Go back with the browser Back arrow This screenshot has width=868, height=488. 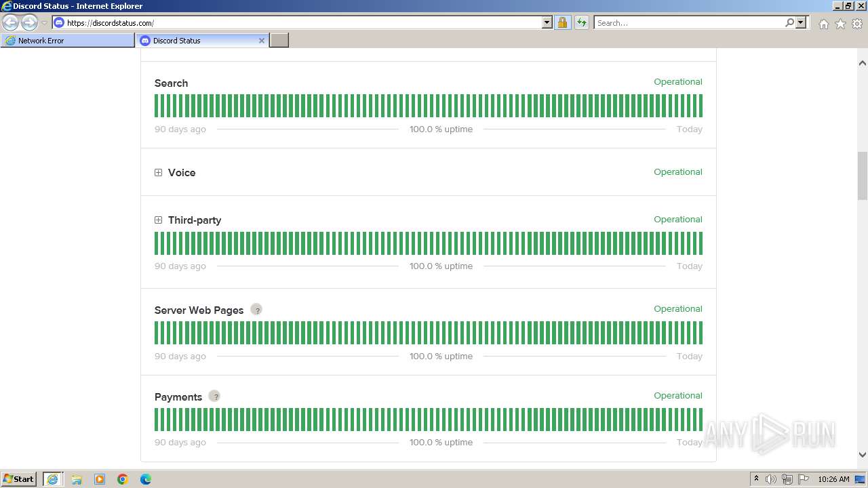[x=11, y=23]
